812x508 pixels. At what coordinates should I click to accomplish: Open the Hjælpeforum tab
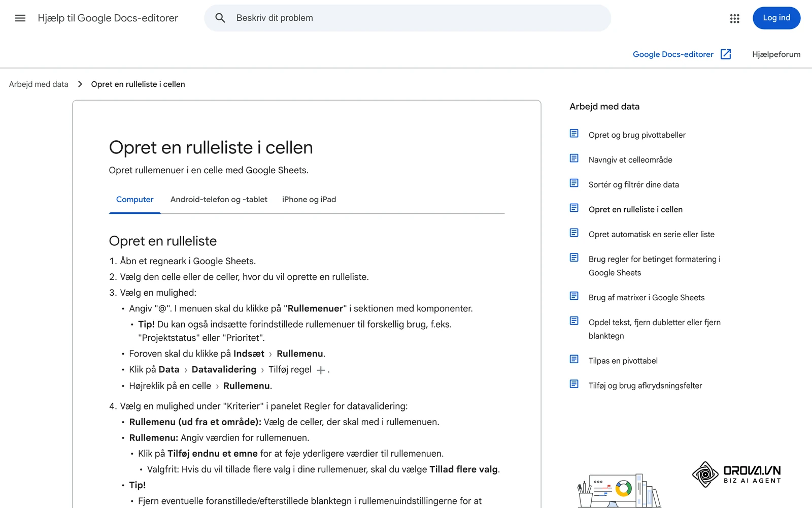point(776,54)
